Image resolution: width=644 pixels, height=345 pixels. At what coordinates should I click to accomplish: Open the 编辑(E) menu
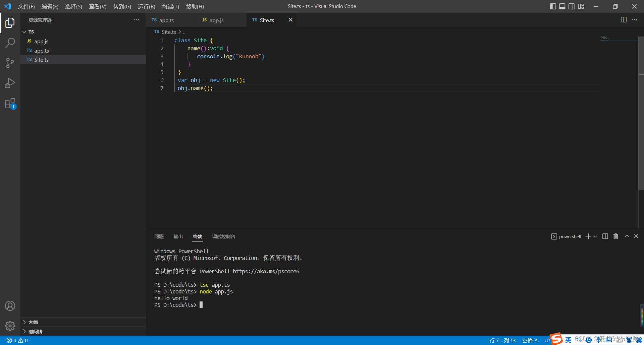pos(50,6)
